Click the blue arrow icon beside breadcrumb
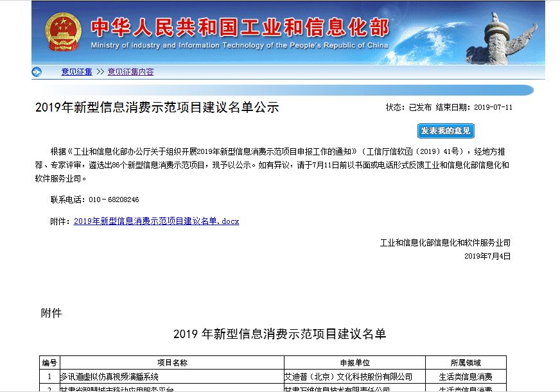Viewport: 560px width, 392px height. [x=37, y=72]
